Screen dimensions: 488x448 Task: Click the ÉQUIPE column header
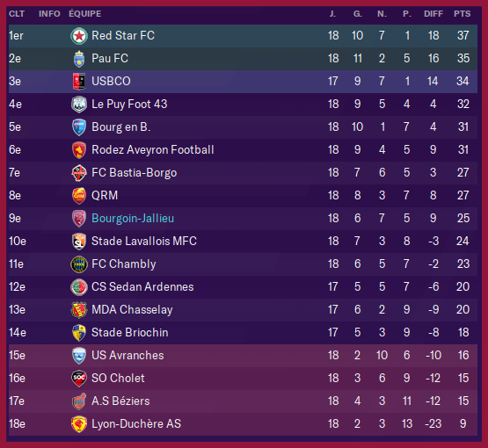click(x=85, y=14)
